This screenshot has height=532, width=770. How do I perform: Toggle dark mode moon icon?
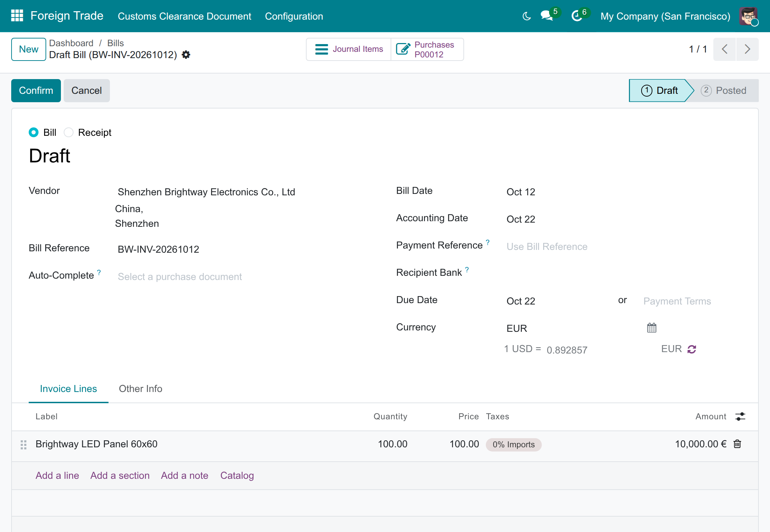click(526, 16)
